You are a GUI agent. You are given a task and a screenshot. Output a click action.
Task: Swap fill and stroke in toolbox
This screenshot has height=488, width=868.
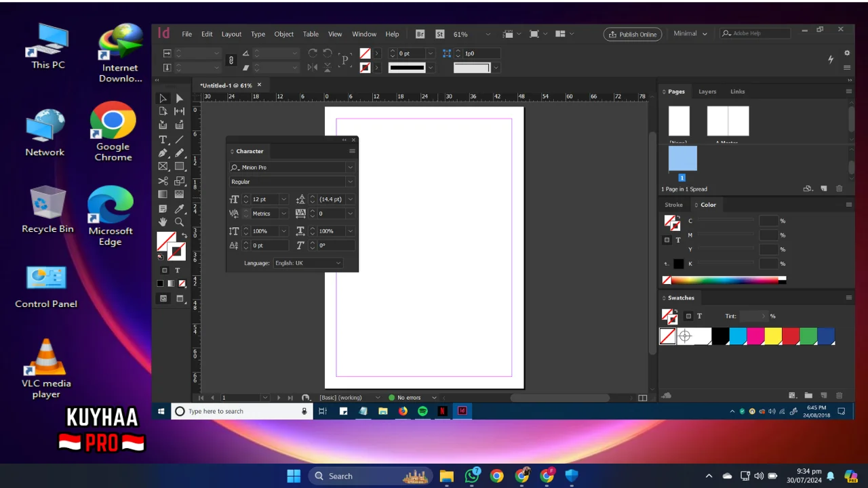pyautogui.click(x=184, y=236)
